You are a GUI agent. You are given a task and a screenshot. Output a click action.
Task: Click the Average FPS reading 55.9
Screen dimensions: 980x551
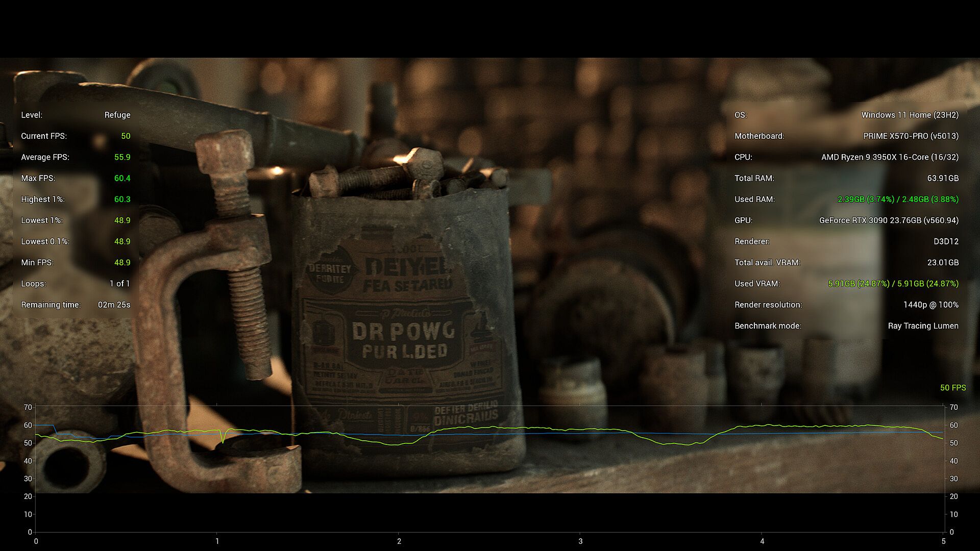coord(122,157)
